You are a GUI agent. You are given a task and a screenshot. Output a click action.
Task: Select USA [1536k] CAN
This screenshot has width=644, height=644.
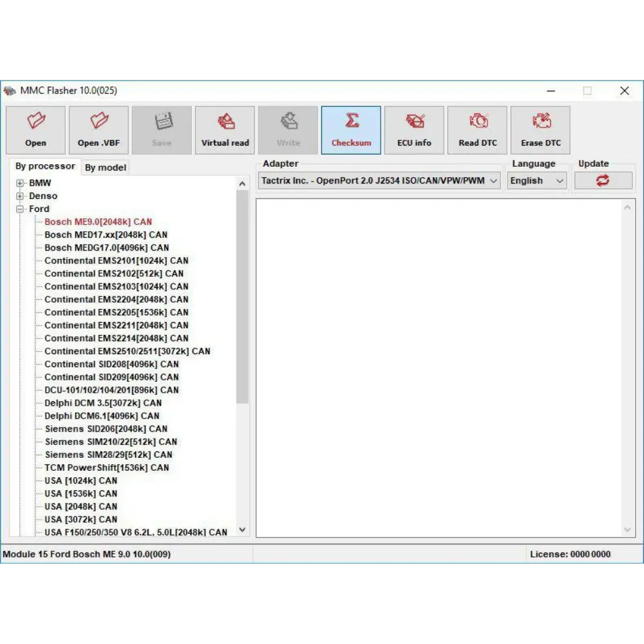click(x=81, y=494)
